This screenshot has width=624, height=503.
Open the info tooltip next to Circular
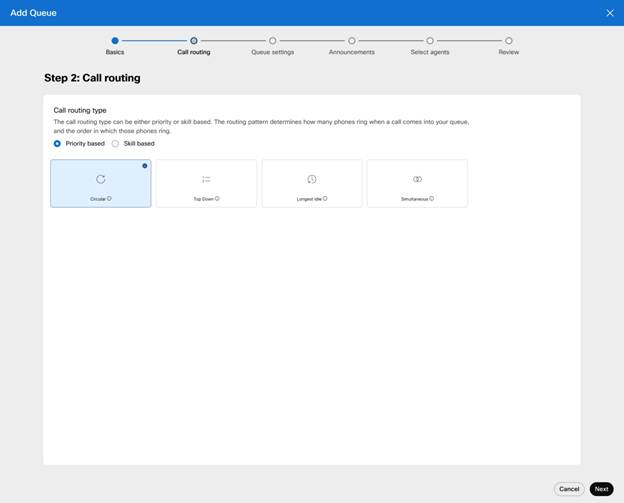(x=109, y=198)
